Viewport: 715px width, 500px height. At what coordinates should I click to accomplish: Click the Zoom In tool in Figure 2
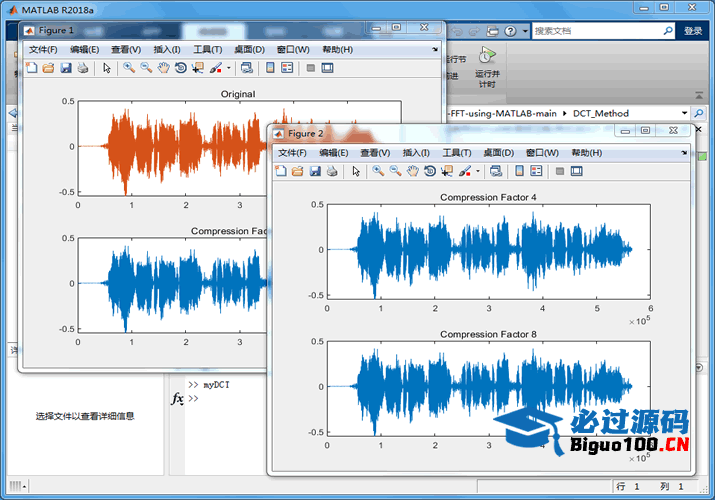pyautogui.click(x=378, y=171)
